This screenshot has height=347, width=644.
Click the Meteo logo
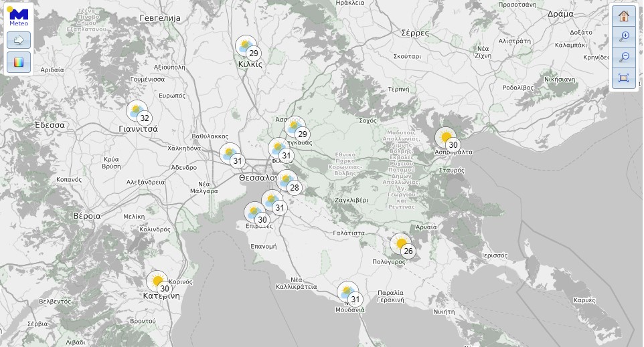pos(18,15)
